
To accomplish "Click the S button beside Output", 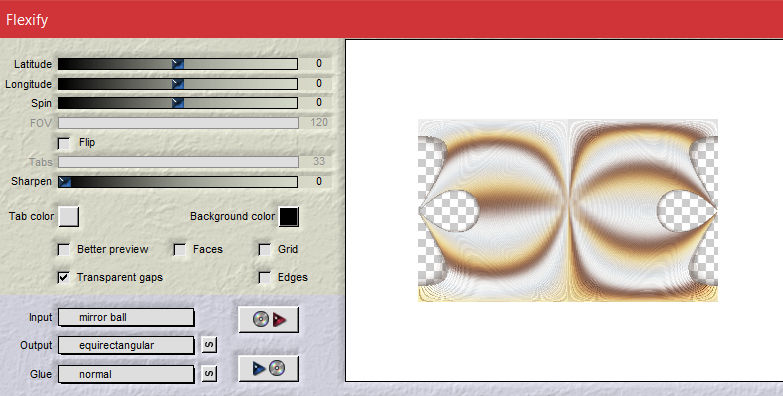I will tap(209, 345).
